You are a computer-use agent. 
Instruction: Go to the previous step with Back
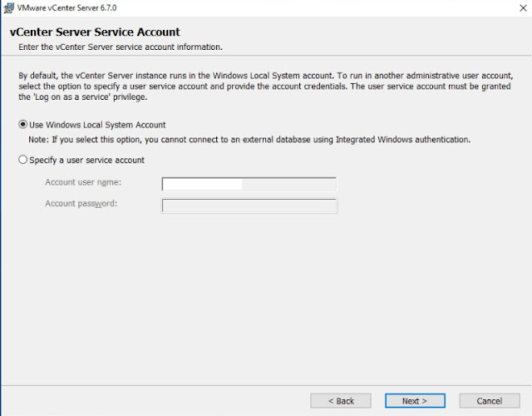pos(341,401)
